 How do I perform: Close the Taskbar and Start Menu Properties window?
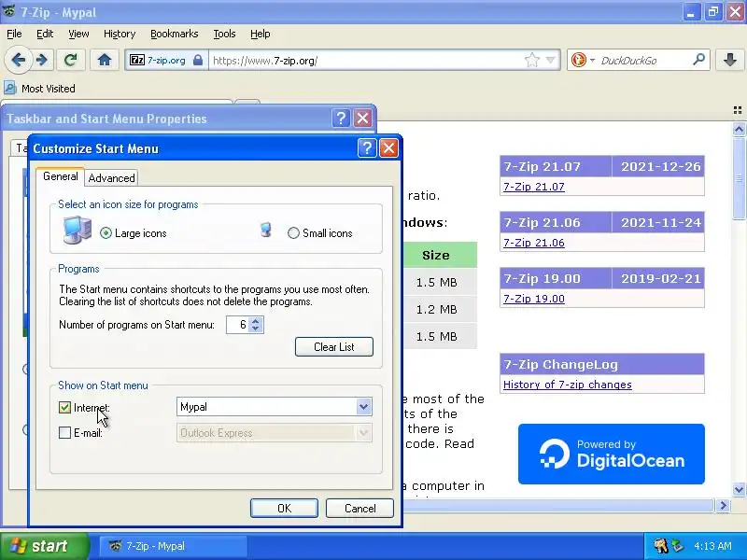coord(363,119)
